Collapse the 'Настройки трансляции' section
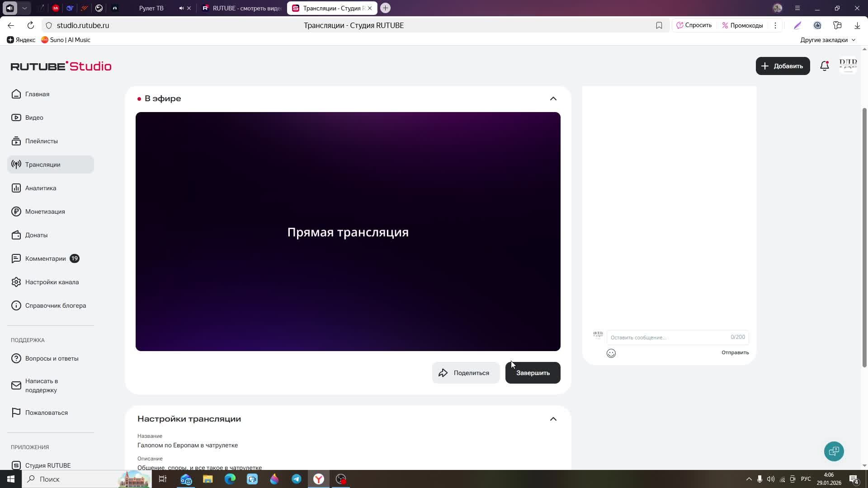 coord(553,419)
